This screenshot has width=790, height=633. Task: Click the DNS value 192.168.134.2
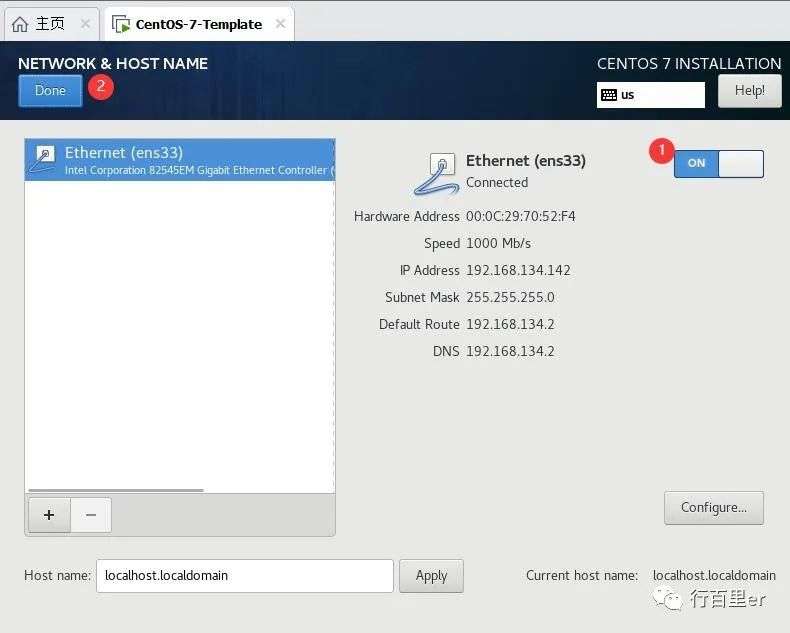tap(510, 351)
